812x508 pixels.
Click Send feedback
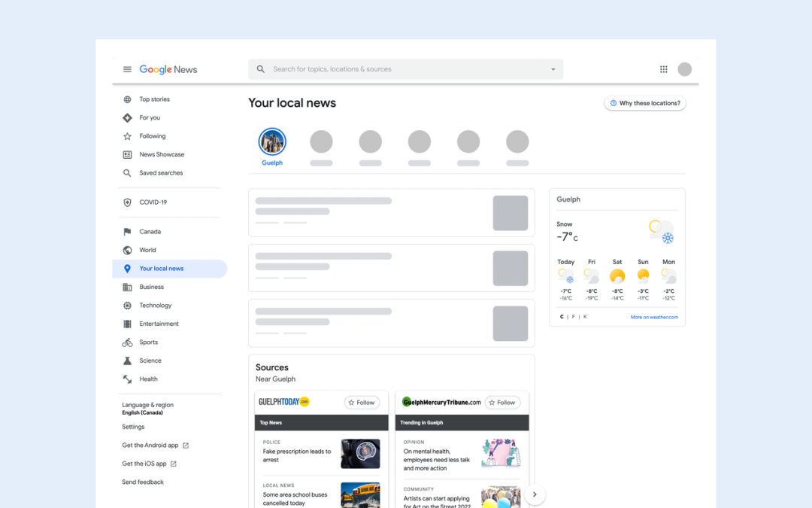(x=143, y=482)
